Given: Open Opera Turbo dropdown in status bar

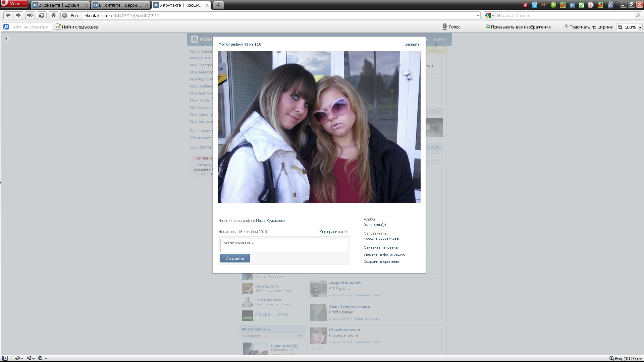Looking at the screenshot, I should (x=42, y=358).
